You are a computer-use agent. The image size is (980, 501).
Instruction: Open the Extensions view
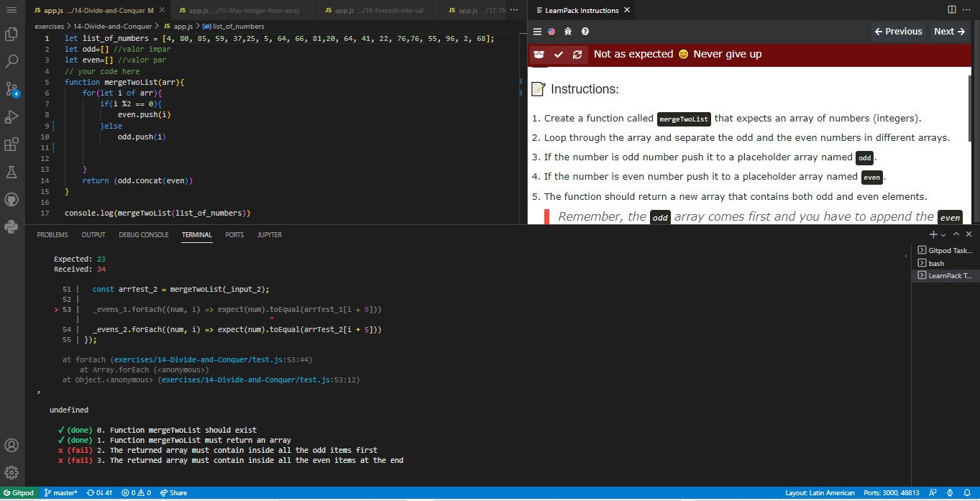point(11,144)
